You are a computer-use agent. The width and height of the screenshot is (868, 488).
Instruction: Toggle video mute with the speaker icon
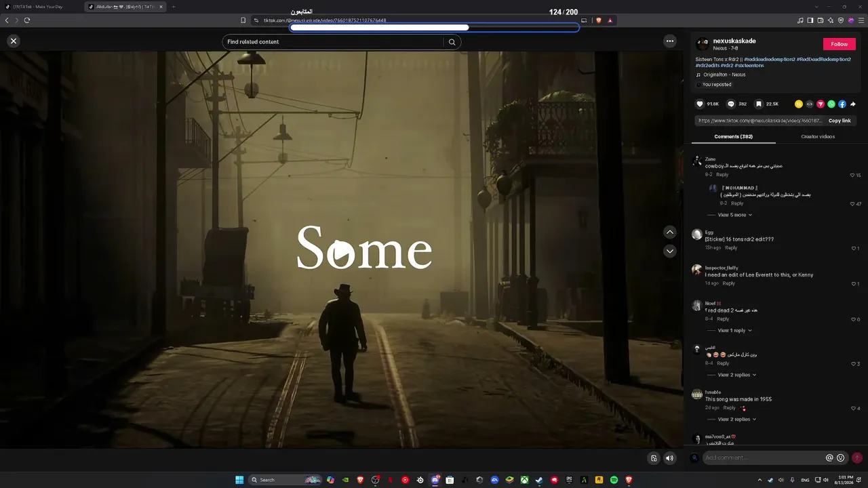point(670,458)
